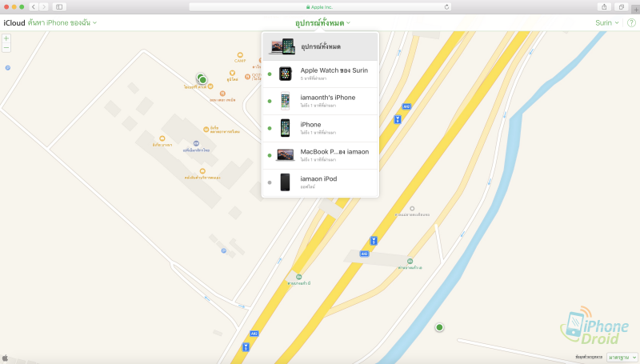Open the iCloud help question mark
The width and height of the screenshot is (640, 364).
click(631, 23)
